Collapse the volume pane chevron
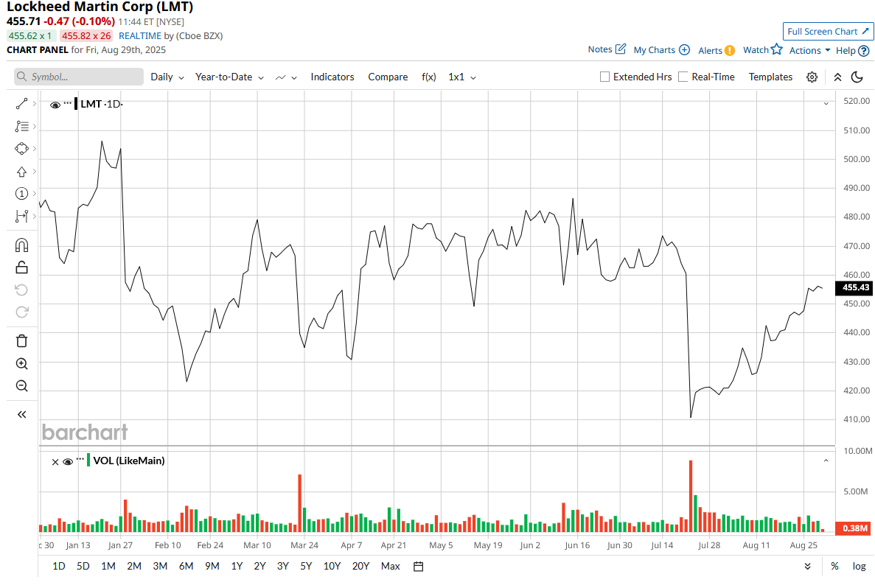This screenshot has width=875, height=588. pyautogui.click(x=826, y=461)
